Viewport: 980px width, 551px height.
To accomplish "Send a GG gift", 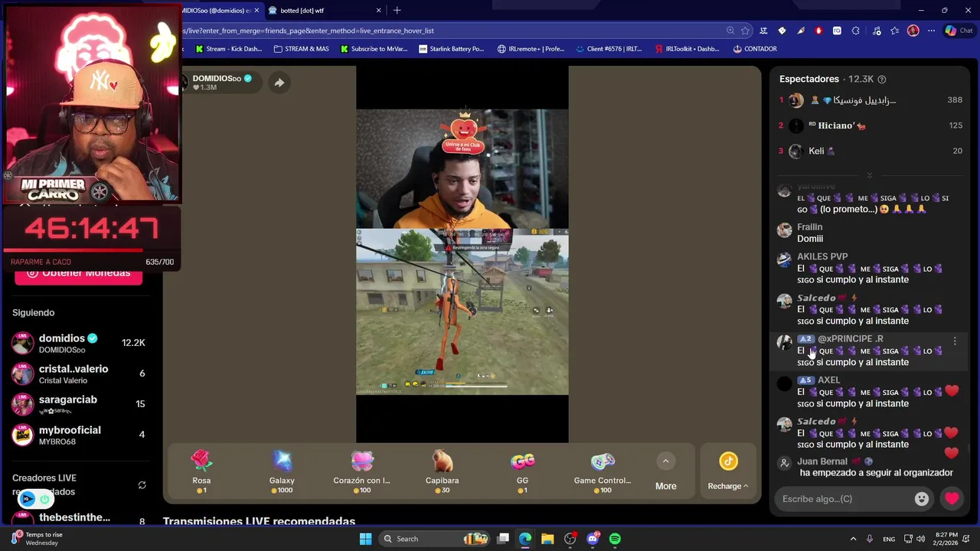I will tap(523, 472).
